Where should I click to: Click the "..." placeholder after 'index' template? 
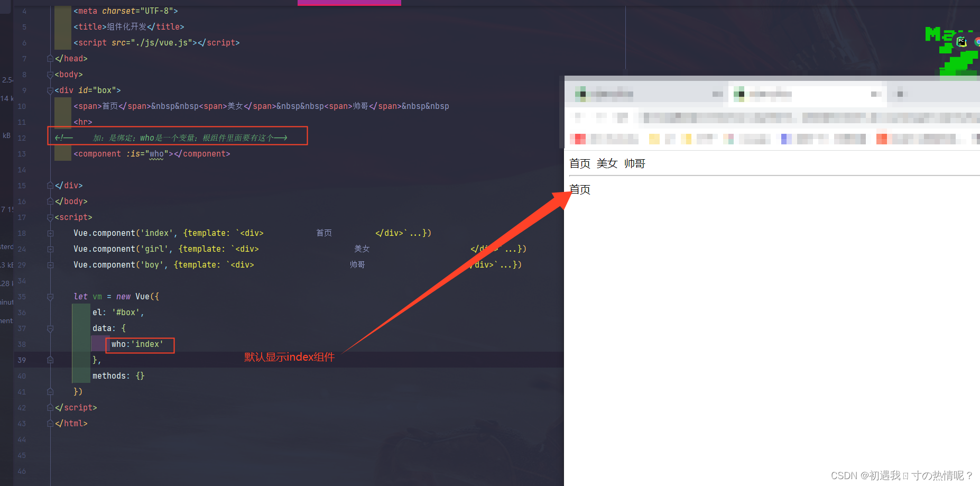(416, 233)
